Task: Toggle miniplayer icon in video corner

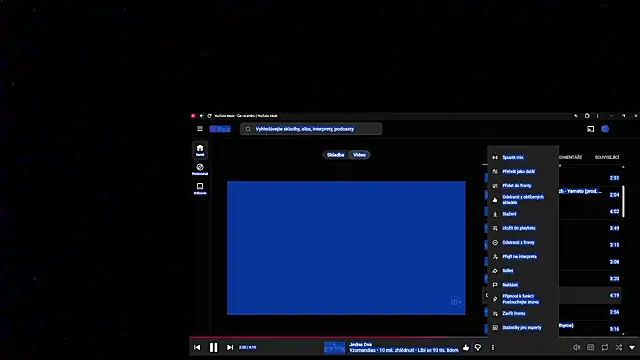Action: click(456, 302)
